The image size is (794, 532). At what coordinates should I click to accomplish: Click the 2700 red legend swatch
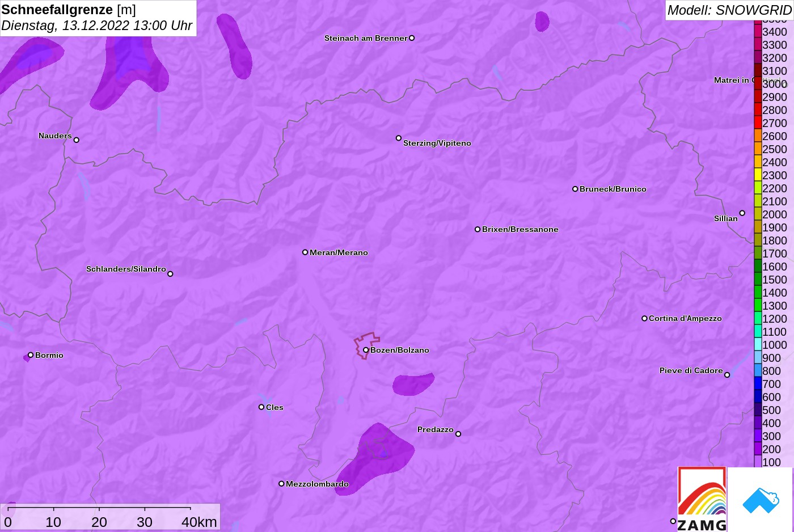click(758, 123)
